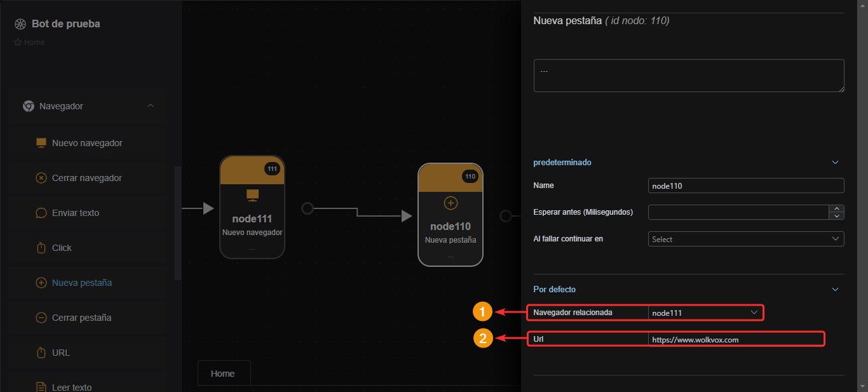Click the Esperar antes (Milisegundos) label
The width and height of the screenshot is (868, 392).
pyautogui.click(x=583, y=212)
